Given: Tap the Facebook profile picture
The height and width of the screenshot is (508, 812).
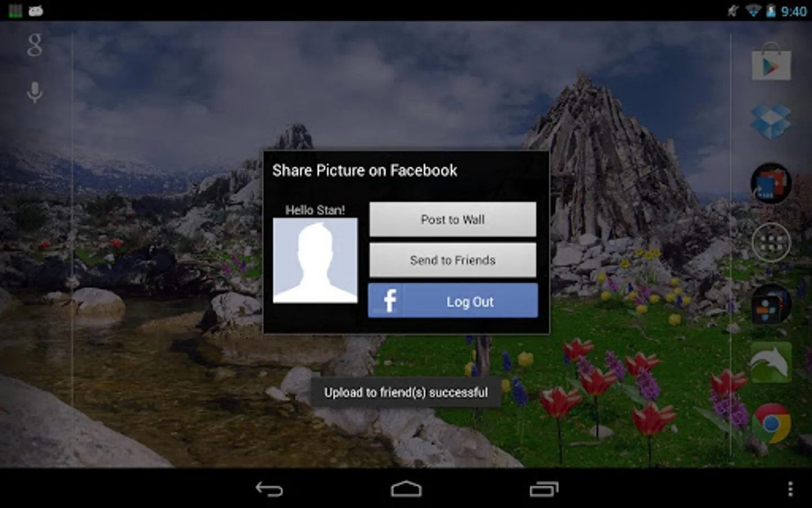Looking at the screenshot, I should click(x=315, y=261).
